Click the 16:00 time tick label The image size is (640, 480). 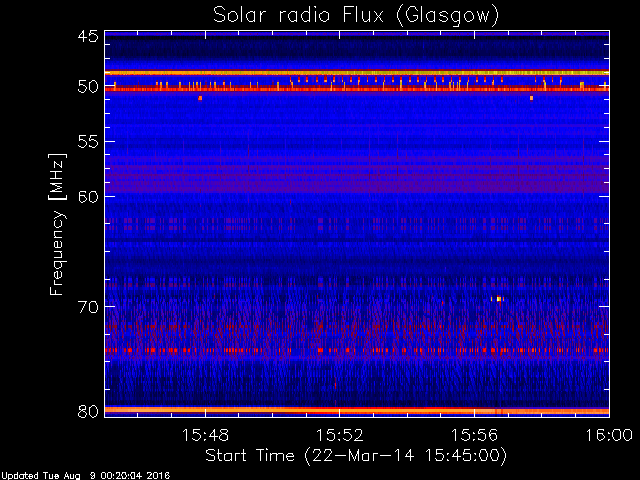pos(609,435)
